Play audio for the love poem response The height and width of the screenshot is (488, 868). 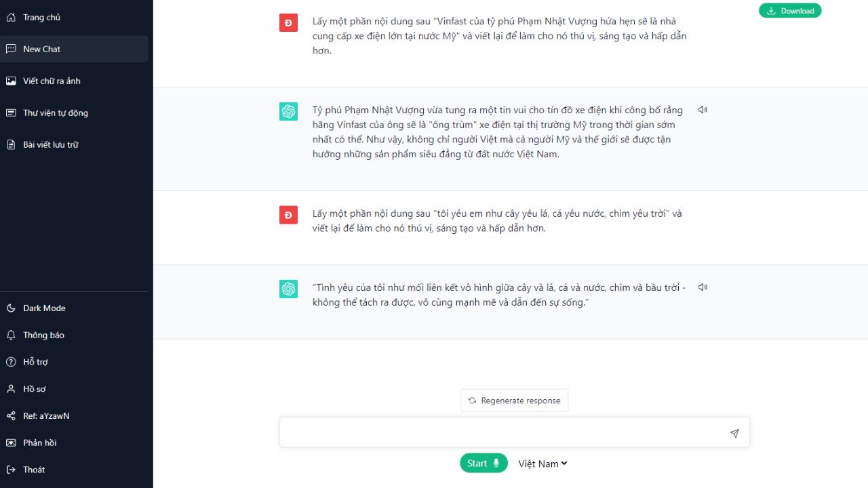tap(703, 287)
